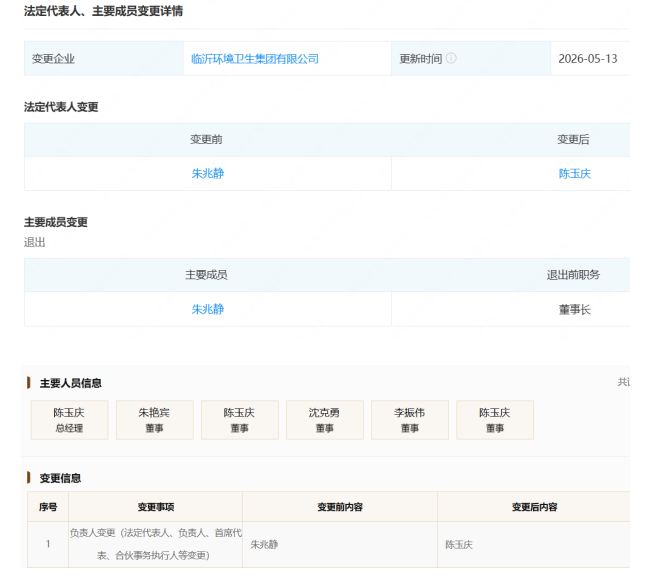This screenshot has width=654, height=582.
Task: Click 陈玉庆 in 变更后内容 column
Action: click(x=459, y=544)
